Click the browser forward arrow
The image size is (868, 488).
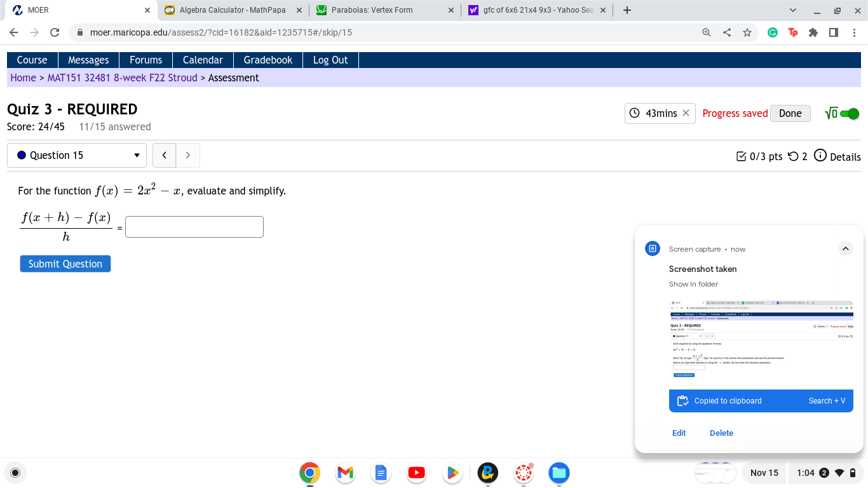pos(34,32)
